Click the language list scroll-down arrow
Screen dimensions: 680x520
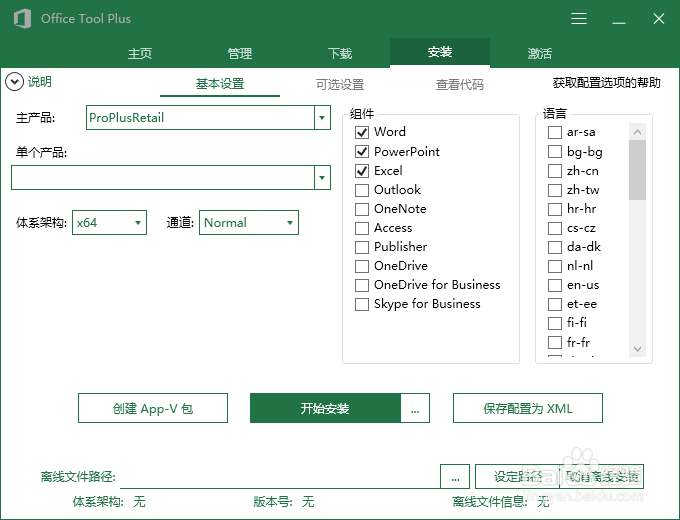pos(637,349)
